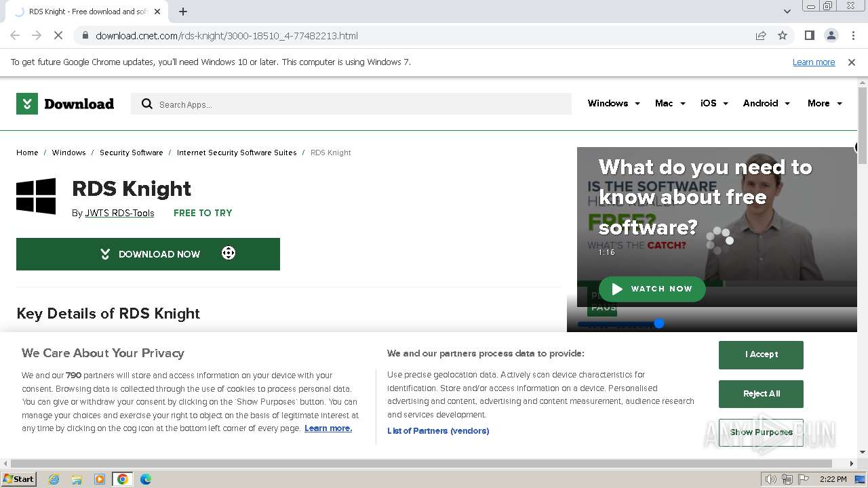The image size is (868, 488).
Task: Open Internet Explorer from the taskbar
Action: (54, 479)
